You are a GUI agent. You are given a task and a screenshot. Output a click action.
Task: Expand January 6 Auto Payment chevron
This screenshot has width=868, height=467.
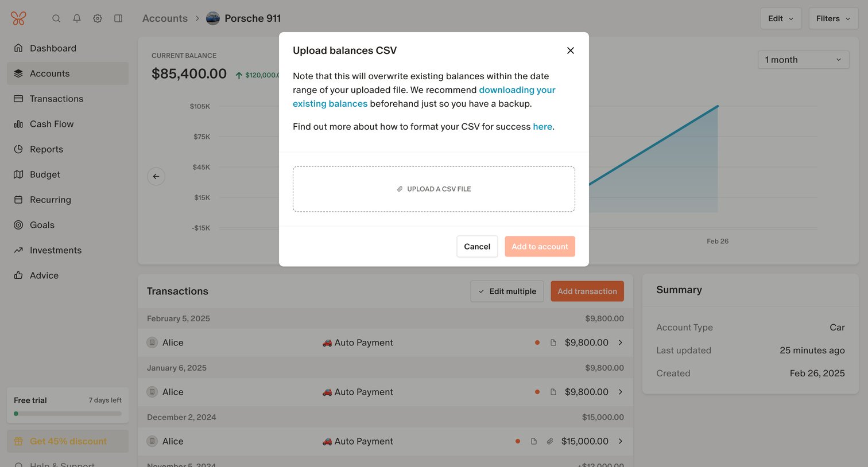click(x=621, y=392)
